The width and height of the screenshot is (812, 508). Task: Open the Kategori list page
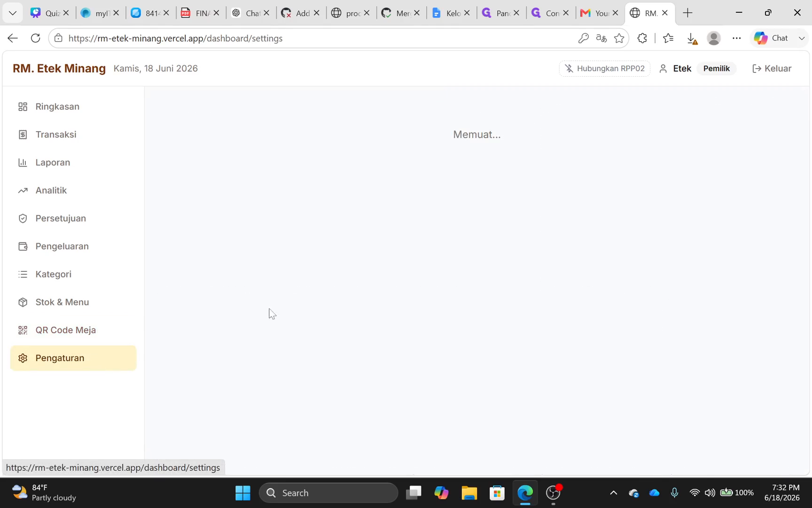tap(73, 274)
